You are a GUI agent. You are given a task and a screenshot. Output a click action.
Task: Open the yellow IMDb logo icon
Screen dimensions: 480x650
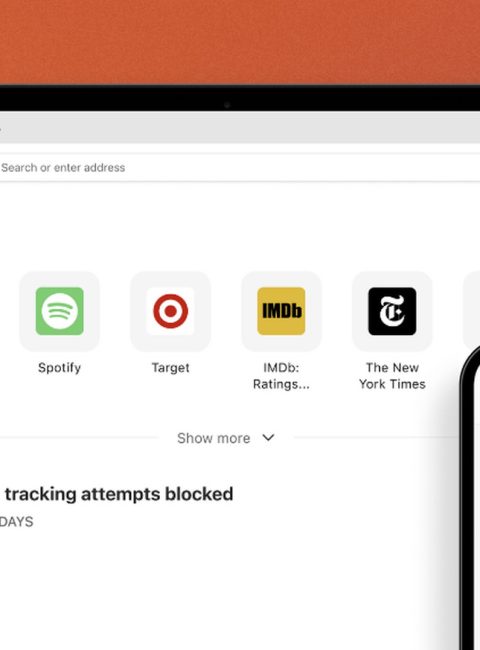[281, 311]
